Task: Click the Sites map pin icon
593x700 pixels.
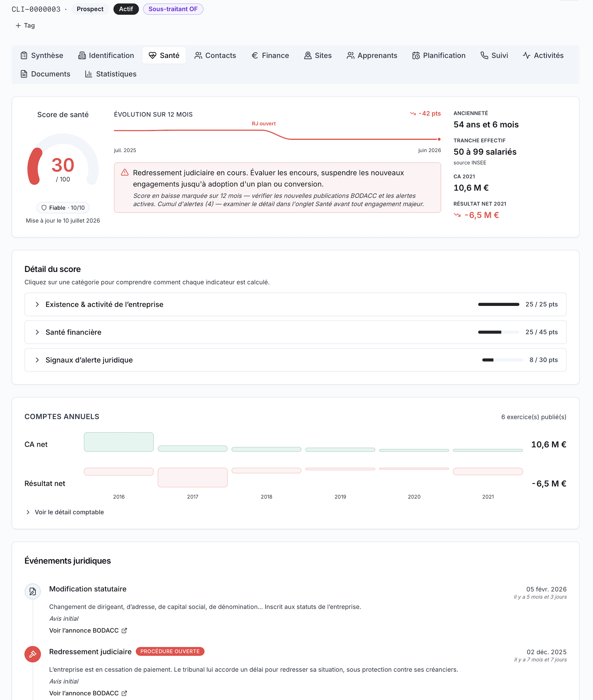Action: tap(308, 55)
